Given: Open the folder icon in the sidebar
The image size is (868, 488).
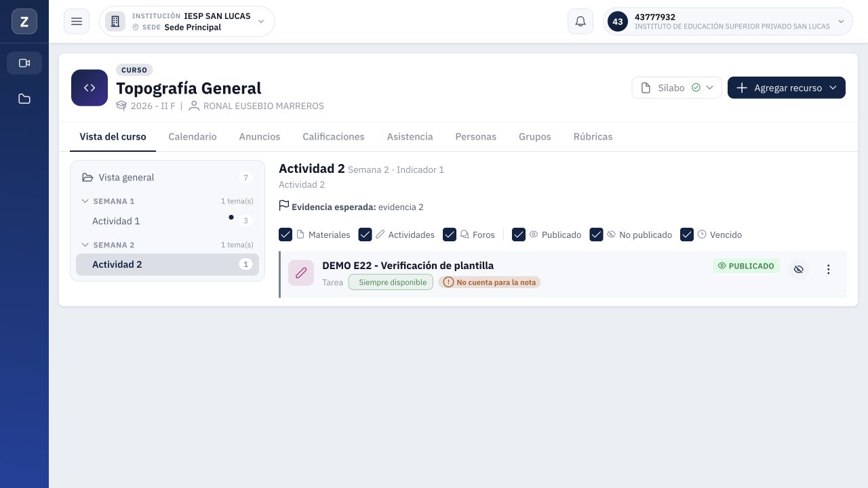Looking at the screenshot, I should [24, 99].
